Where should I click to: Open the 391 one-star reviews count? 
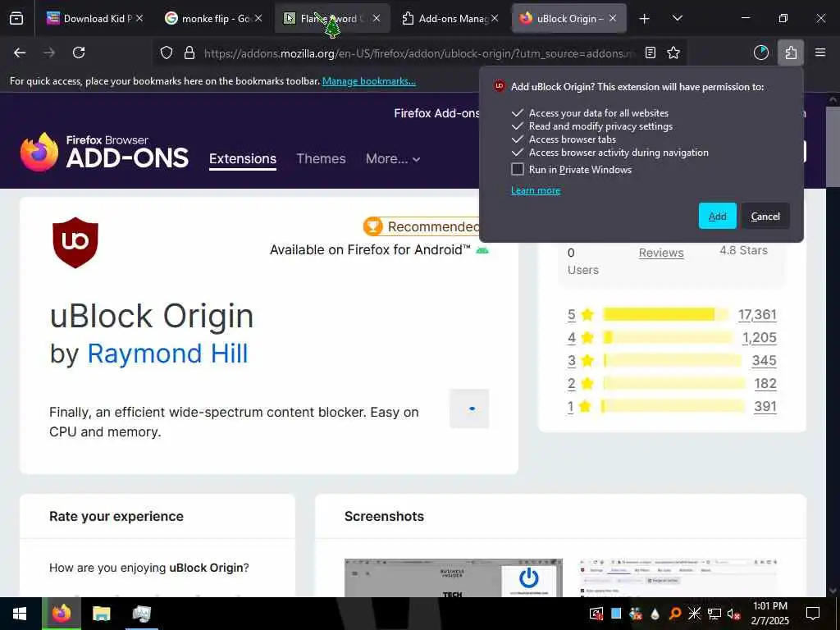click(765, 407)
